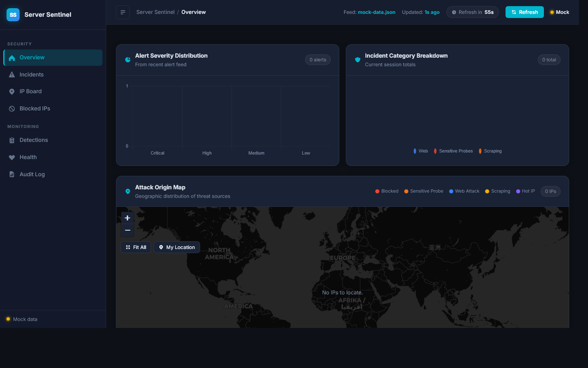The image size is (588, 368).
Task: Click the cyan Refresh button
Action: pyautogui.click(x=524, y=12)
